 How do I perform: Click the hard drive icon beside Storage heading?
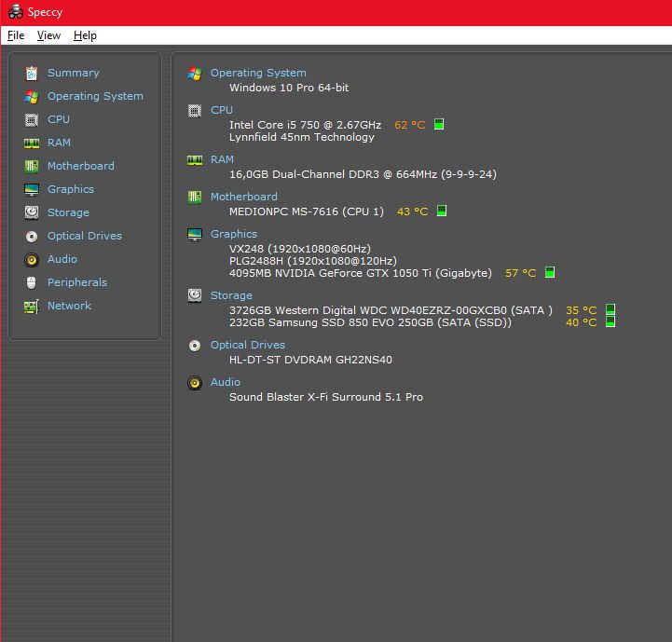point(195,295)
